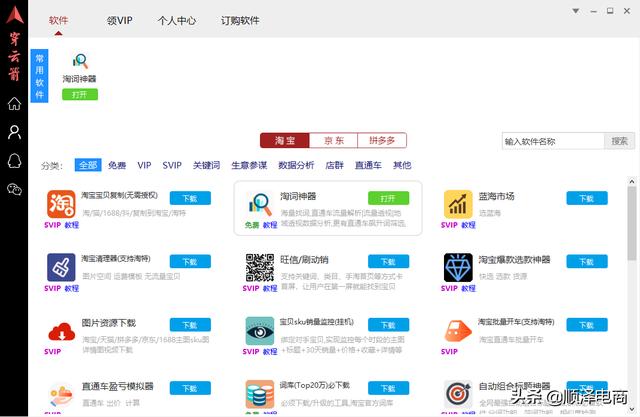Image resolution: width=640 pixels, height=417 pixels.
Task: Open 教程 link under 淘宝清理器
Action: (x=72, y=288)
